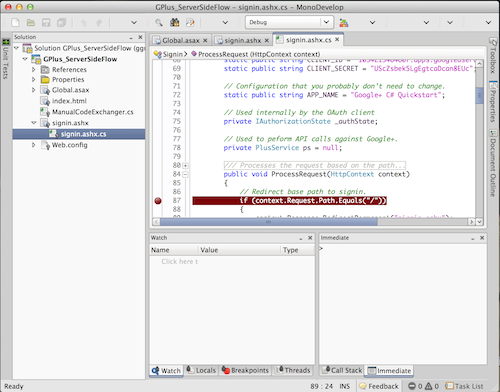Open the Task List in status bar
This screenshot has width=500, height=392.
464,386
